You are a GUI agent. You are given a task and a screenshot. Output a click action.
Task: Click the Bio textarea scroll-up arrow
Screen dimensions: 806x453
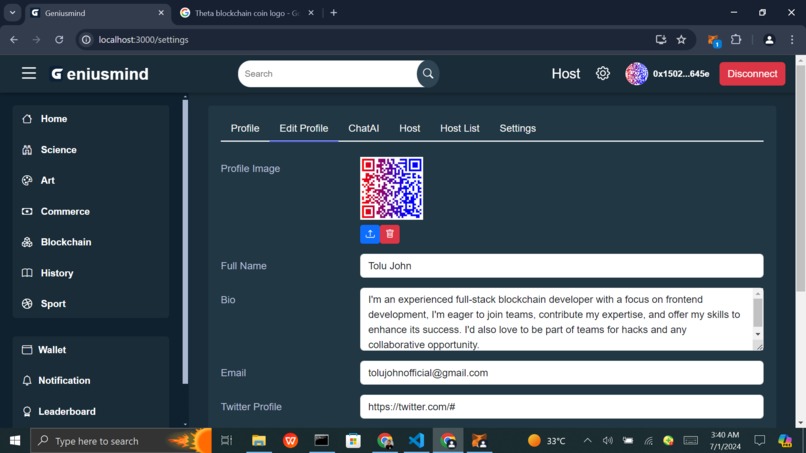[x=758, y=294]
